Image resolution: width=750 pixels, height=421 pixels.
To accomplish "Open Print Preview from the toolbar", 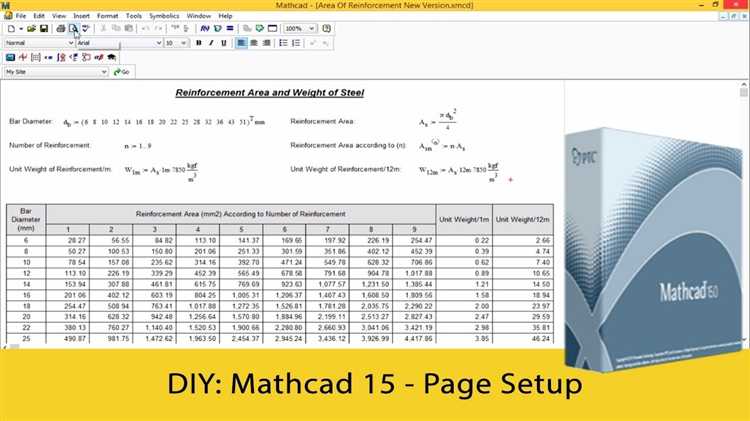I will coord(73,29).
